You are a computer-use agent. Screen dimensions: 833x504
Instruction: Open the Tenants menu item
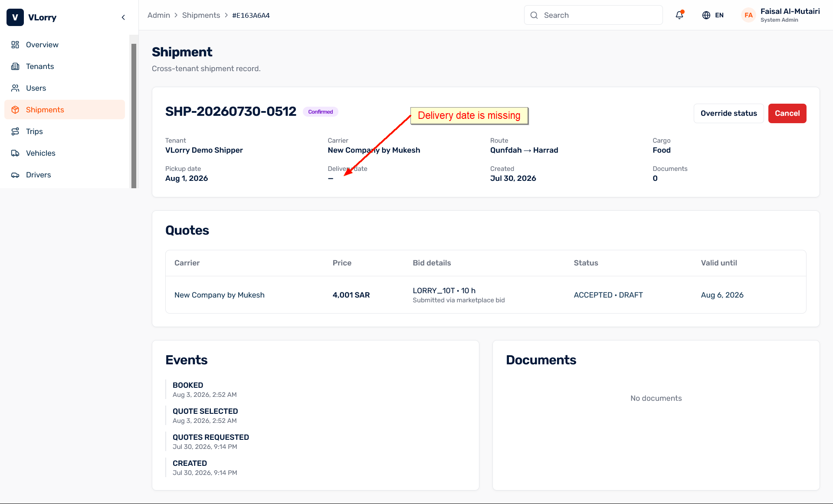pos(65,66)
